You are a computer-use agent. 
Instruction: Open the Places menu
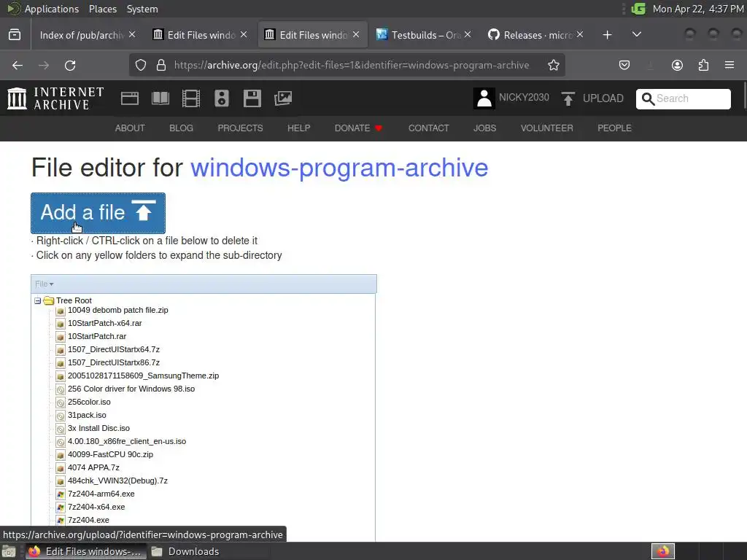[x=102, y=9]
